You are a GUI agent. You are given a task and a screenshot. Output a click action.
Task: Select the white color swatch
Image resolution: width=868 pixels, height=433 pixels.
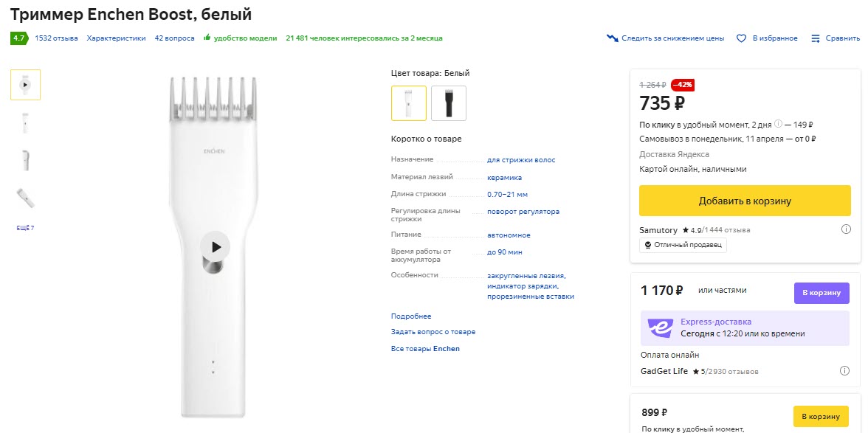(409, 103)
